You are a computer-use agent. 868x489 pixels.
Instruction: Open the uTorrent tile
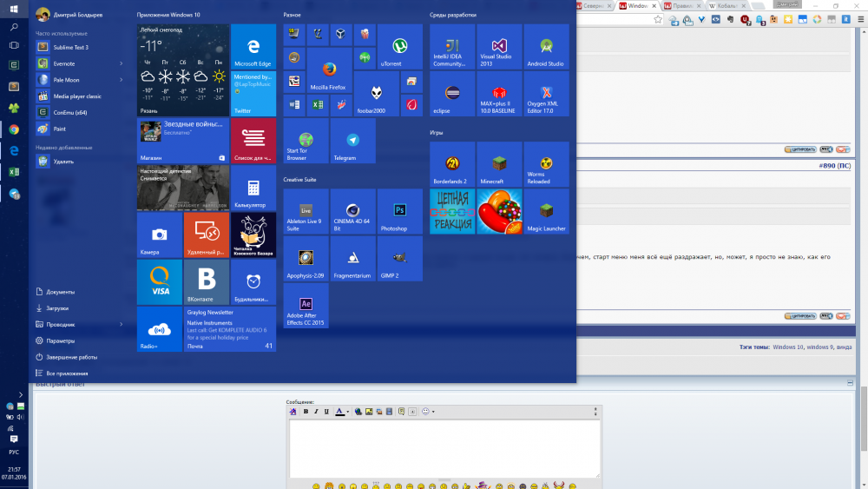pos(399,47)
